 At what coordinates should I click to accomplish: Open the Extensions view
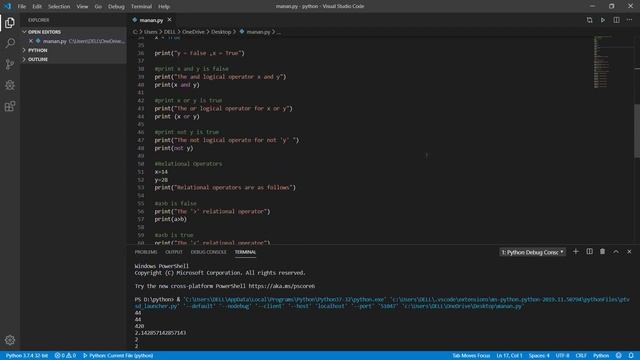point(10,106)
